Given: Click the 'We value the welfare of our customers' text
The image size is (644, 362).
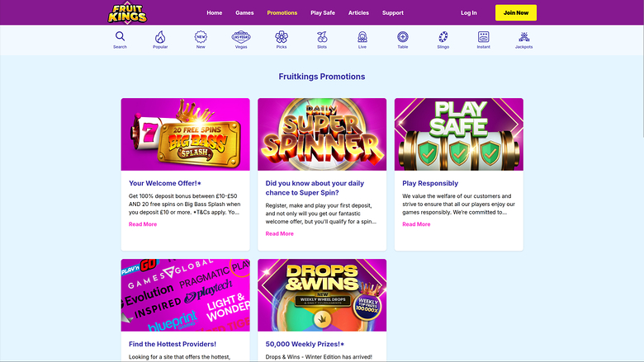Looking at the screenshot, I should coord(458,205).
